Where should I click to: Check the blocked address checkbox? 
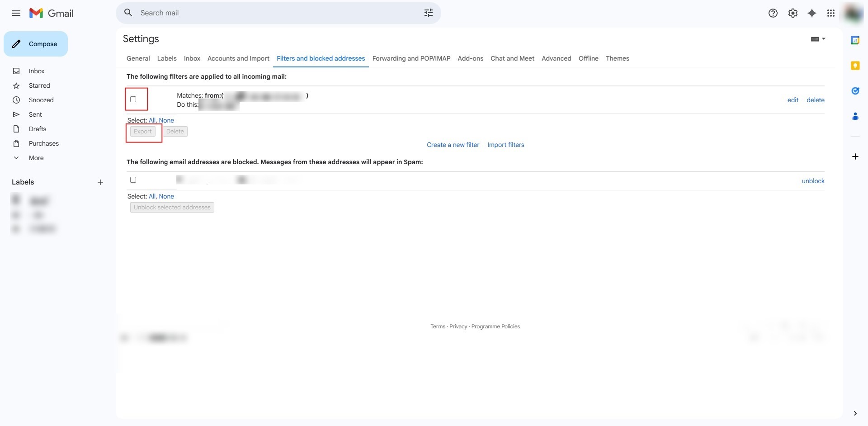pyautogui.click(x=133, y=180)
